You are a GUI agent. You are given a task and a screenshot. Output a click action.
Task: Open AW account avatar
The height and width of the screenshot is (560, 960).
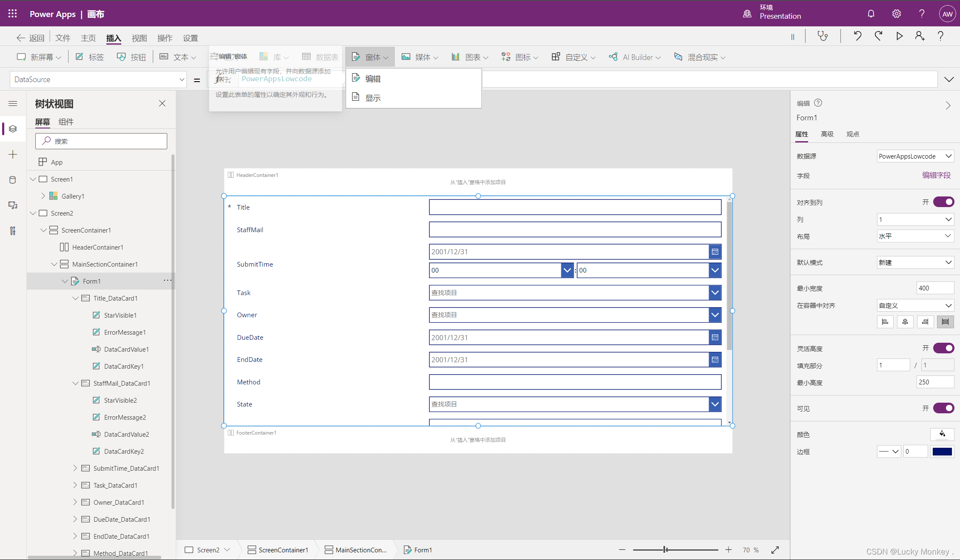pyautogui.click(x=947, y=14)
